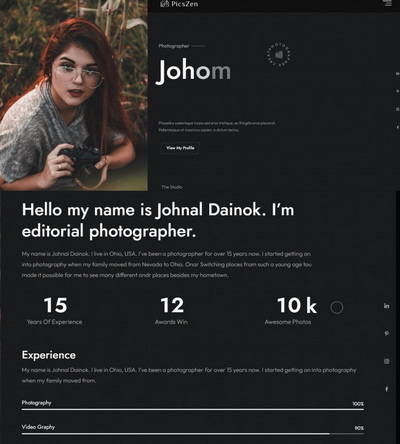Click the "100%" Photography value
The image size is (400, 444).
coord(358,404)
